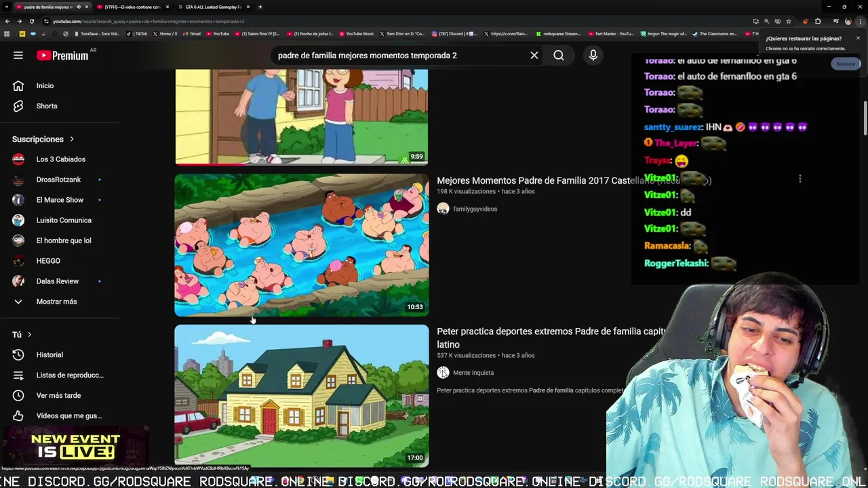The height and width of the screenshot is (488, 868).
Task: Expand the Tú section chevron
Action: click(x=29, y=334)
